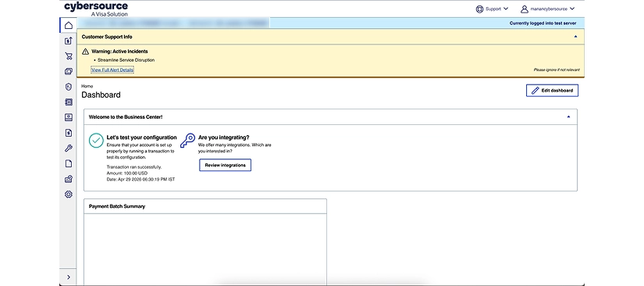Screen dimensions: 644x286
Task: Click the transaction date line text
Action: (x=141, y=180)
